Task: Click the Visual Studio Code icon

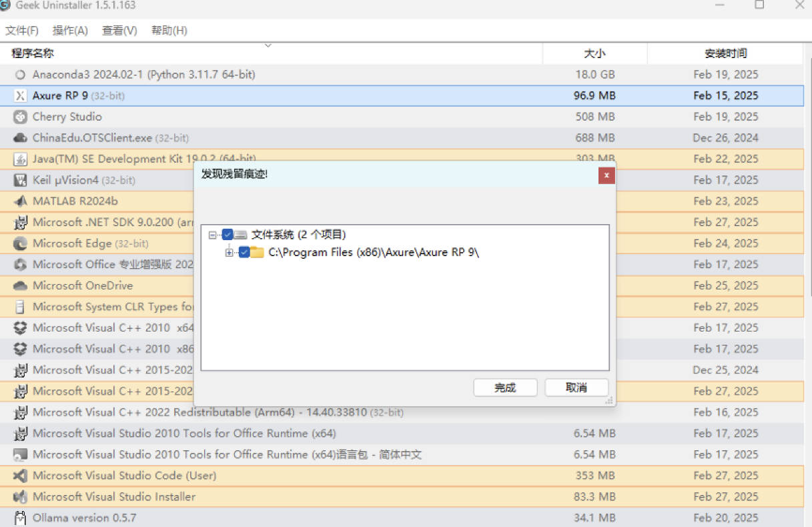Action: click(20, 476)
